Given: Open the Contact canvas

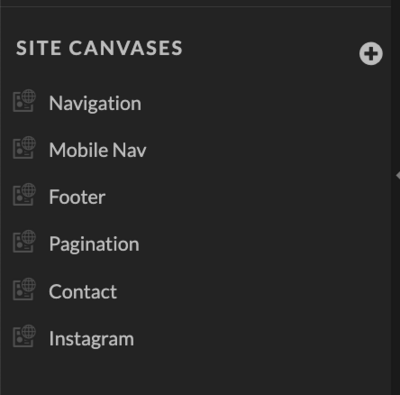Looking at the screenshot, I should tap(83, 292).
